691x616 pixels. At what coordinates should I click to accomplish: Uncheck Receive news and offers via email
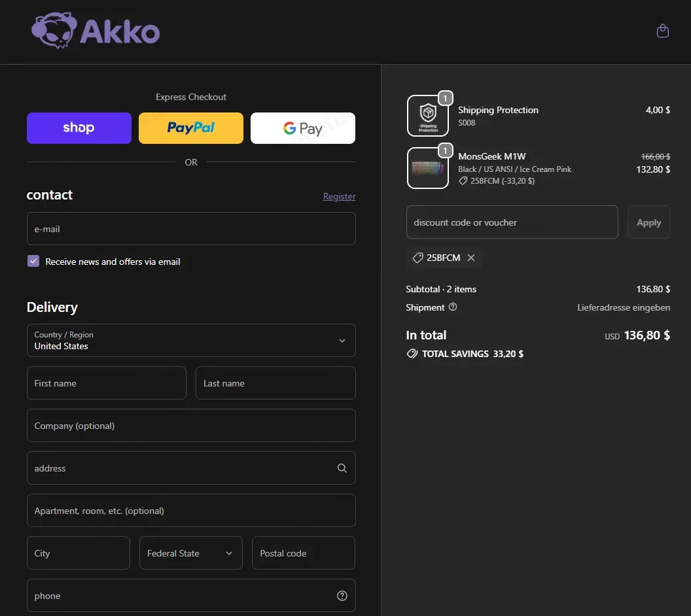[x=33, y=261]
